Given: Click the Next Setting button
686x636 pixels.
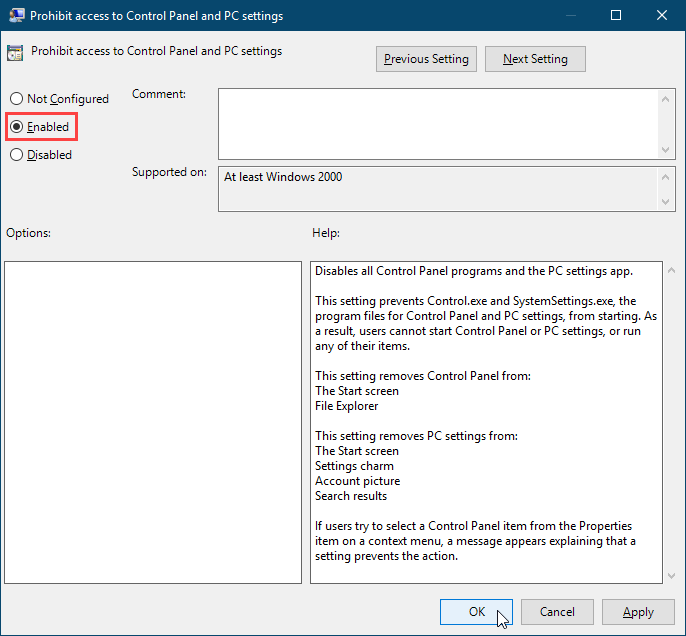Looking at the screenshot, I should click(x=535, y=59).
